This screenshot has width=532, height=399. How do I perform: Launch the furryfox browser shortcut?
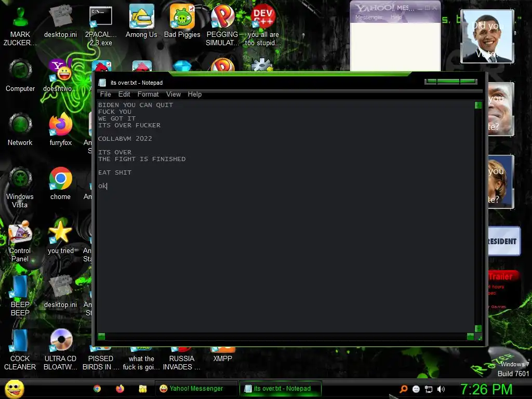click(60, 130)
